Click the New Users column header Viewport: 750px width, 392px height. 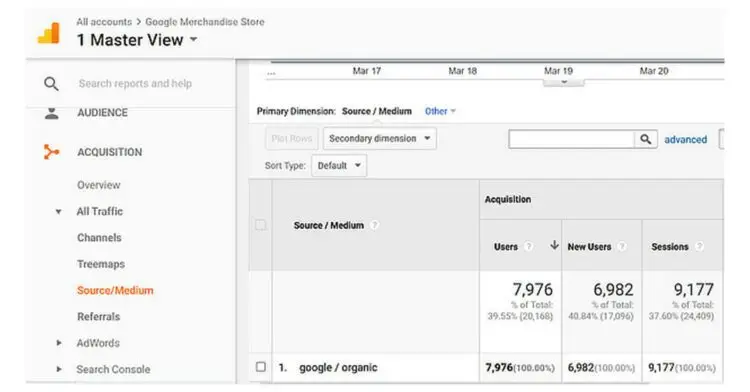point(589,247)
